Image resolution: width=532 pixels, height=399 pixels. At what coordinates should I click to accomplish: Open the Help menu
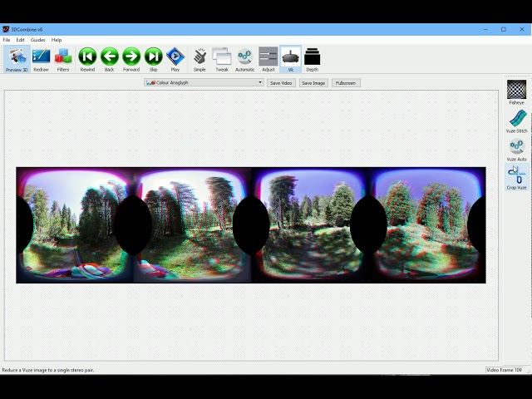click(x=57, y=40)
